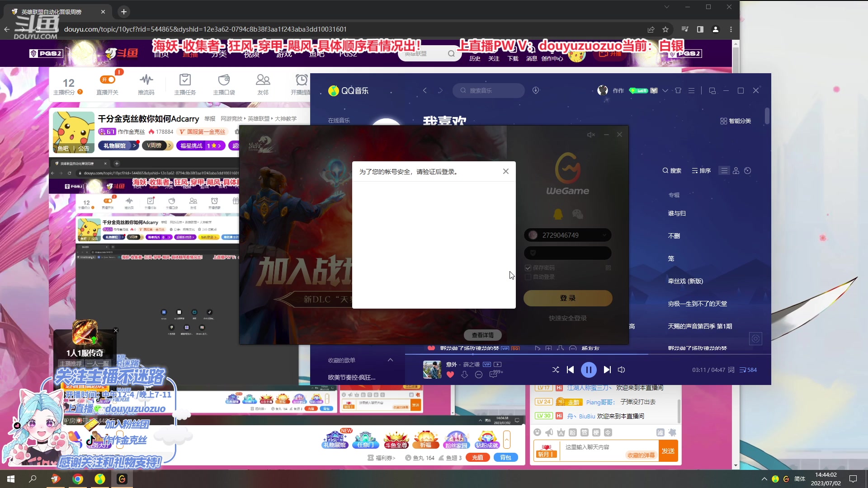This screenshot has height=488, width=868.
Task: Open the play queue showing 584 songs
Action: 748,370
